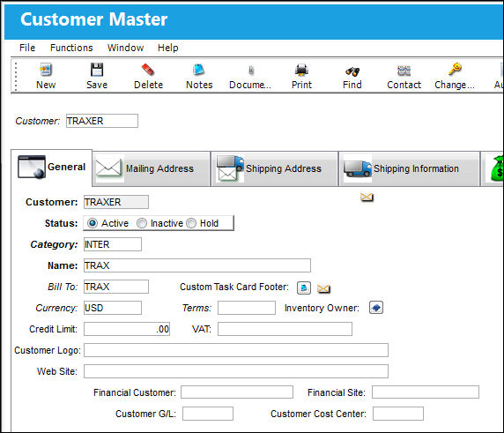Click the Name field showing TRAX
The image size is (504, 433).
point(197,265)
